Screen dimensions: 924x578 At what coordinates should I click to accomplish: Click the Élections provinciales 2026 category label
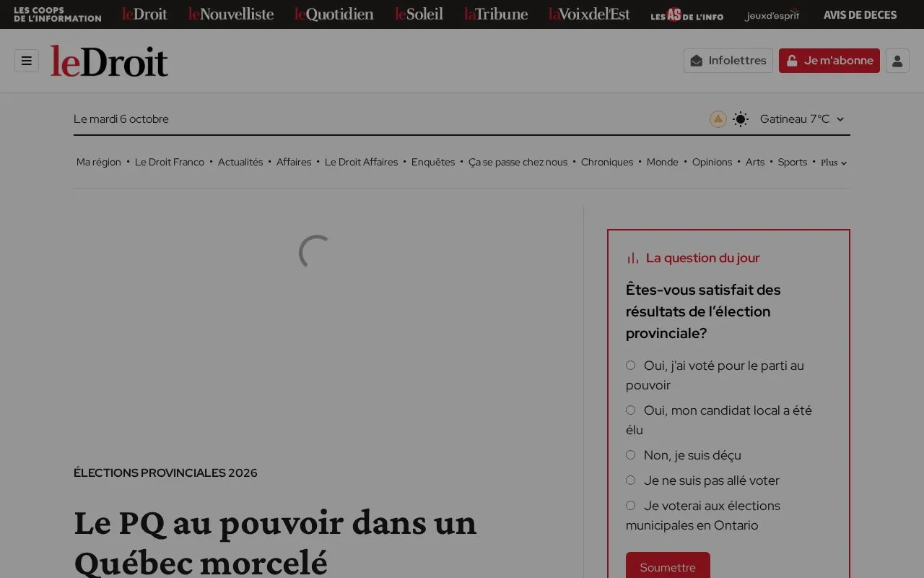pyautogui.click(x=165, y=473)
